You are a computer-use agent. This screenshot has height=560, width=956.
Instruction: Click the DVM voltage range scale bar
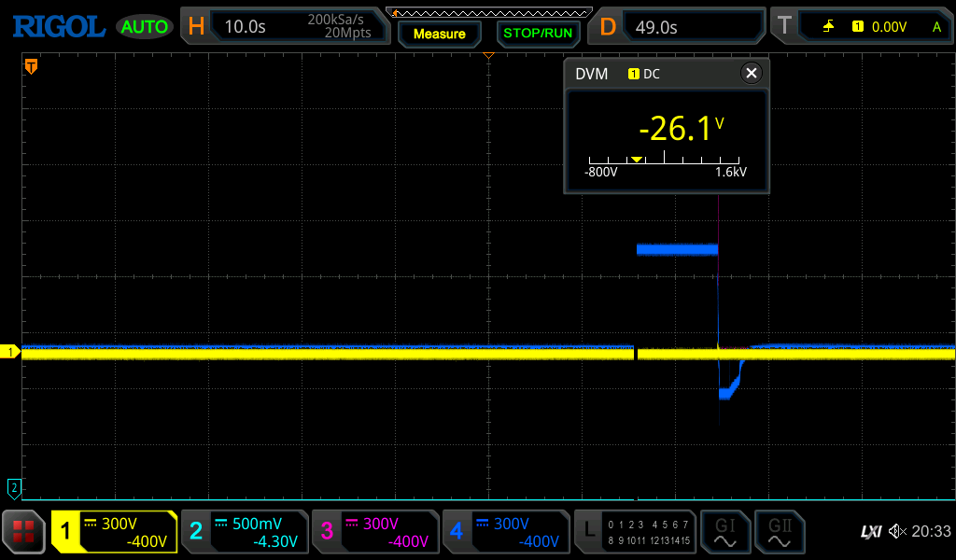(x=667, y=162)
